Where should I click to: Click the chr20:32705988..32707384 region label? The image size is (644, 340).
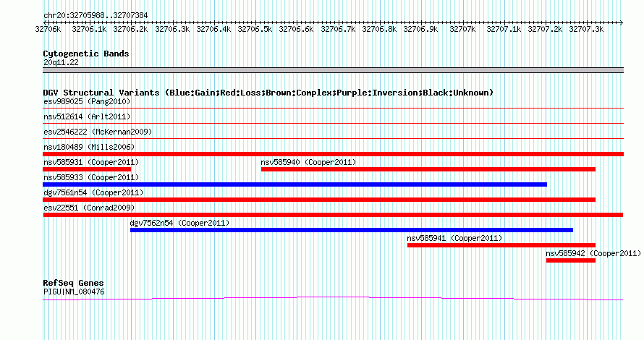96,16
